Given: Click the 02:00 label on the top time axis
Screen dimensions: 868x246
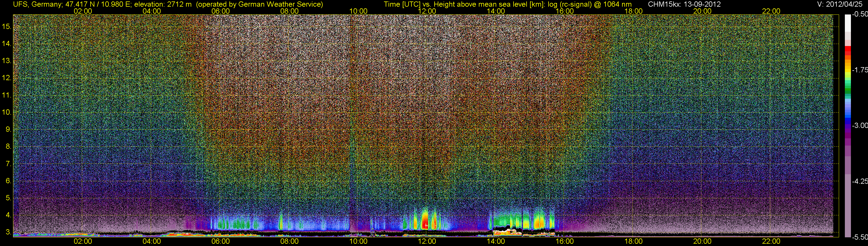Looking at the screenshot, I should coord(83,11).
